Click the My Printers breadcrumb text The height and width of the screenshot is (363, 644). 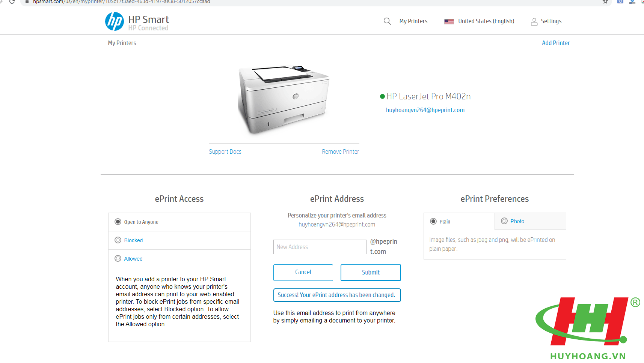click(122, 43)
